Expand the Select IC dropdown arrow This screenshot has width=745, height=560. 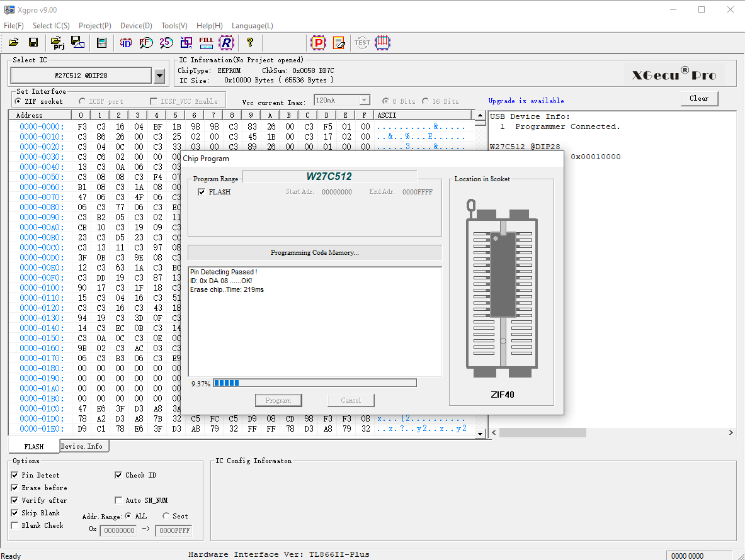tap(160, 76)
